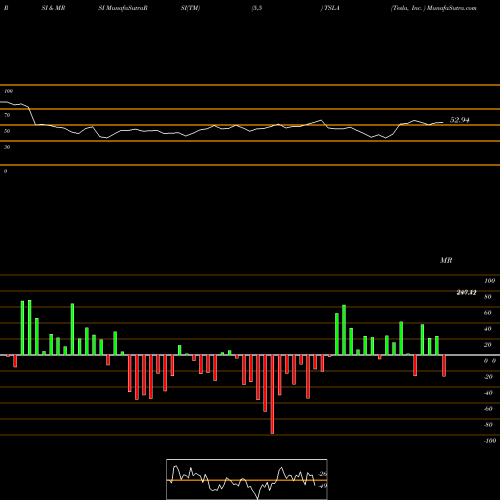Image resolution: width=500 pixels, height=500 pixels.
Task: Click the '50' label on RSI axis
Action: 7,131
